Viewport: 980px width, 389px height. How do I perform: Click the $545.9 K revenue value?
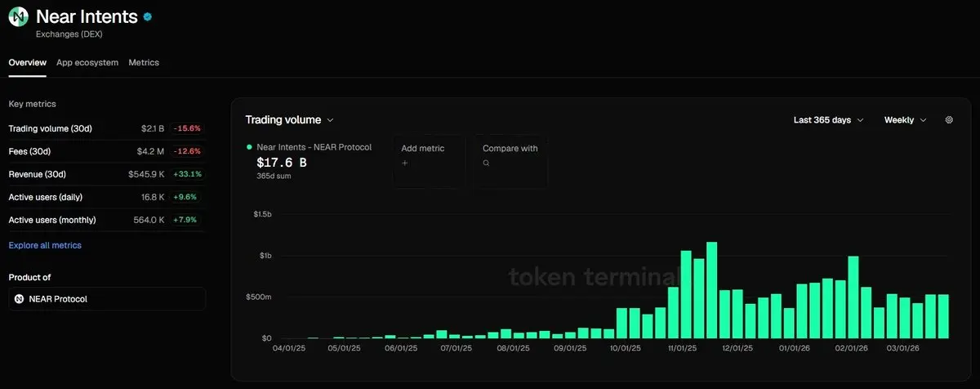(146, 174)
